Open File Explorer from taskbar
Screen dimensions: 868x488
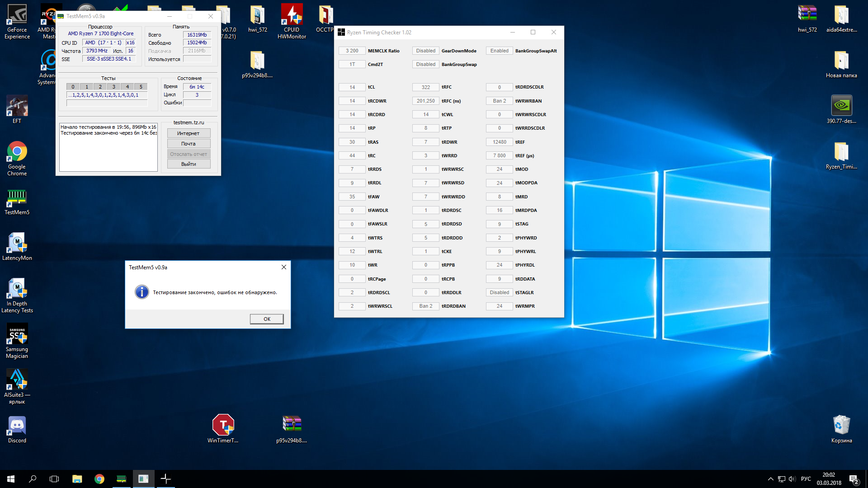[77, 479]
